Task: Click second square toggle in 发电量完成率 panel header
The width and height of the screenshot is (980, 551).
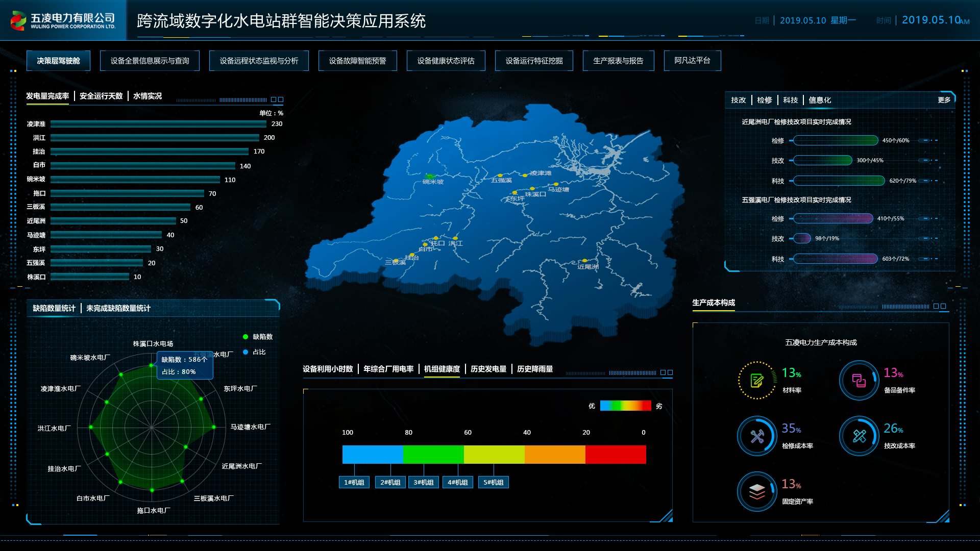Action: (x=281, y=99)
